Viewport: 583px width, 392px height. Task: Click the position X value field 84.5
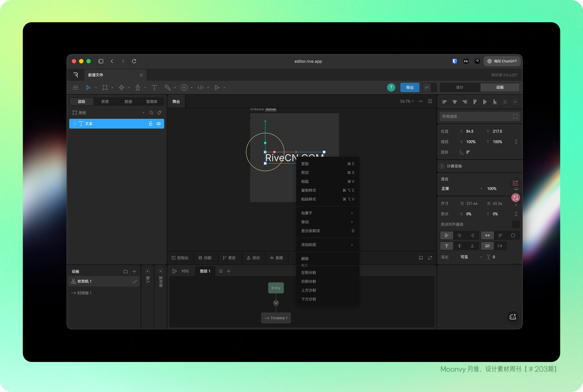coord(470,132)
